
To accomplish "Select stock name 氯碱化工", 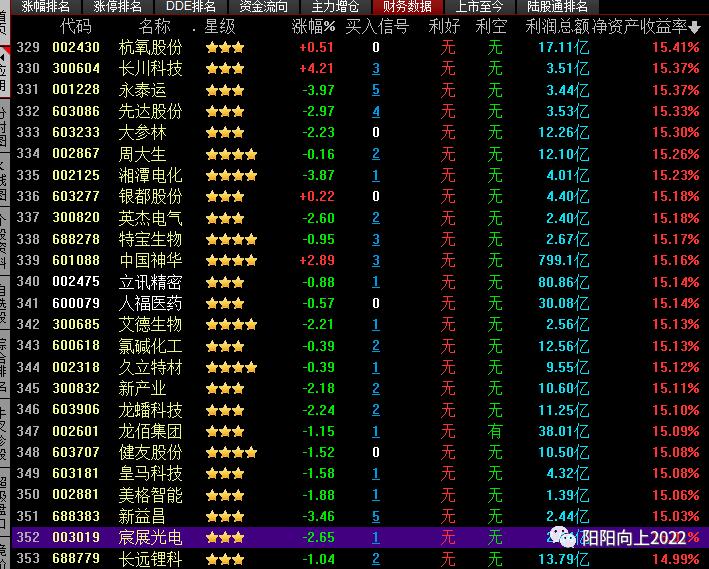I will point(150,346).
